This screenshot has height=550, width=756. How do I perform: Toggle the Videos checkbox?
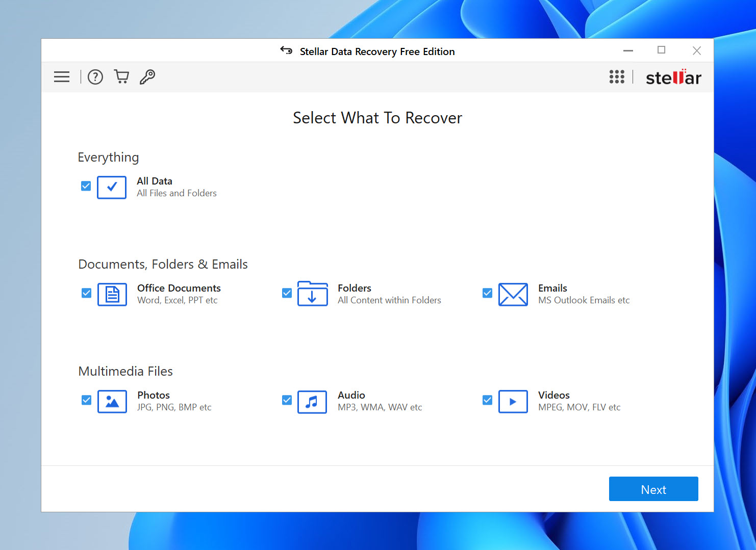click(487, 400)
